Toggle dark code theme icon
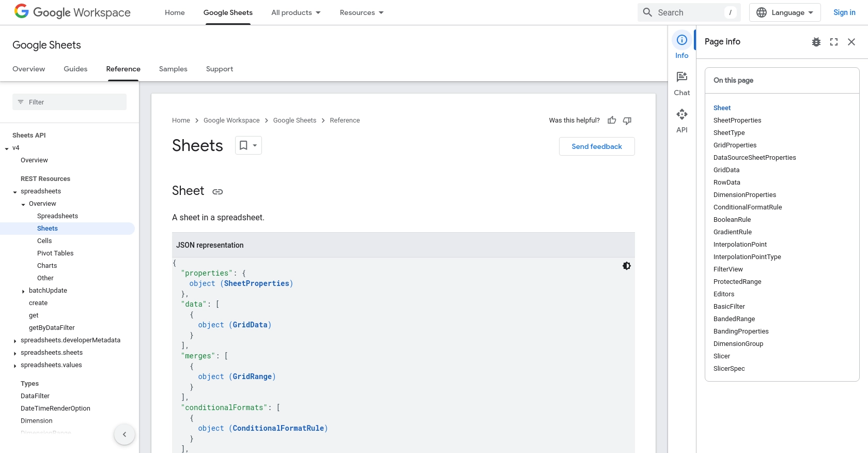Image resolution: width=868 pixels, height=453 pixels. tap(627, 266)
